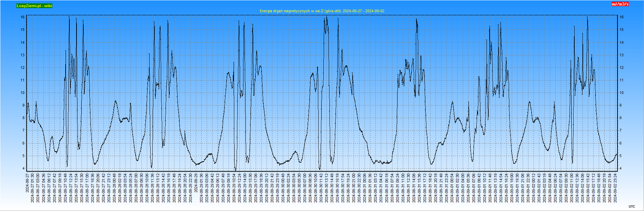The width and height of the screenshot is (644, 211).
Task: Select the 2024-08-31 15:36 time label
Action: 419,188
